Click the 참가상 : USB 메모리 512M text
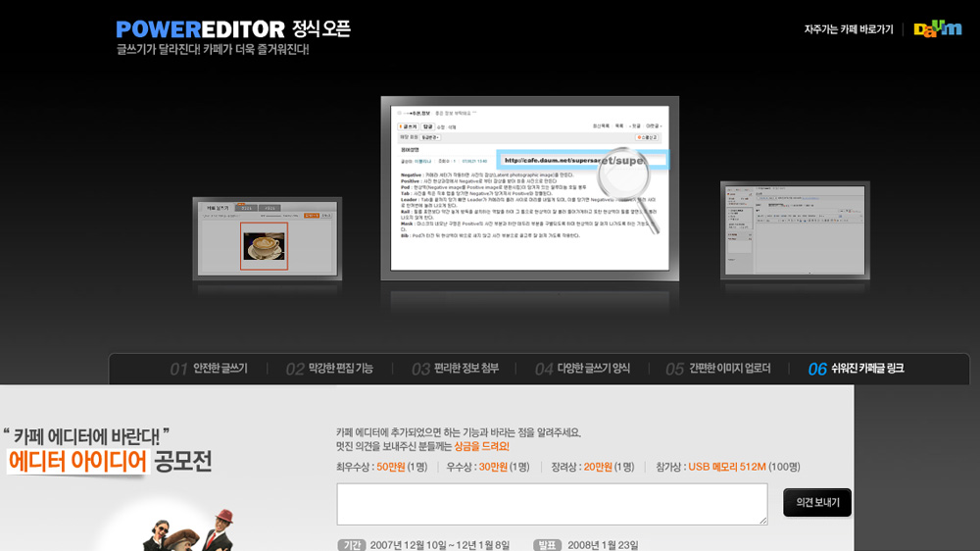This screenshot has height=551, width=980. tap(727, 467)
